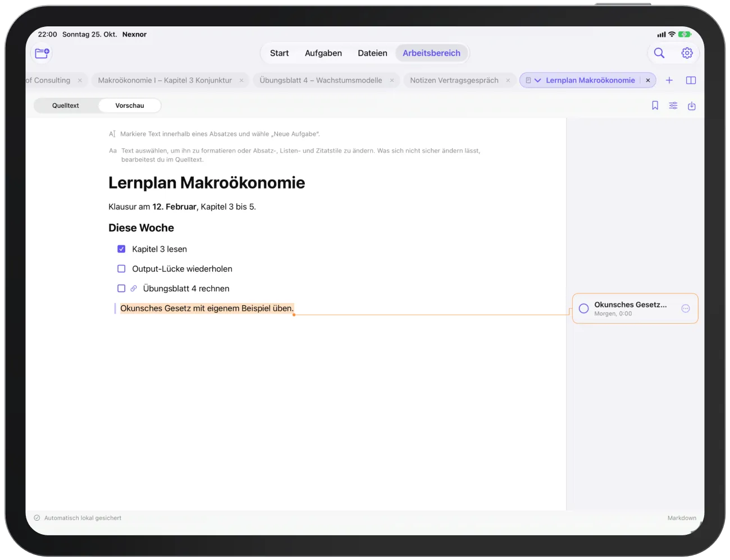Click the Diese Woche heading
The width and height of the screenshot is (730, 560).
[141, 228]
